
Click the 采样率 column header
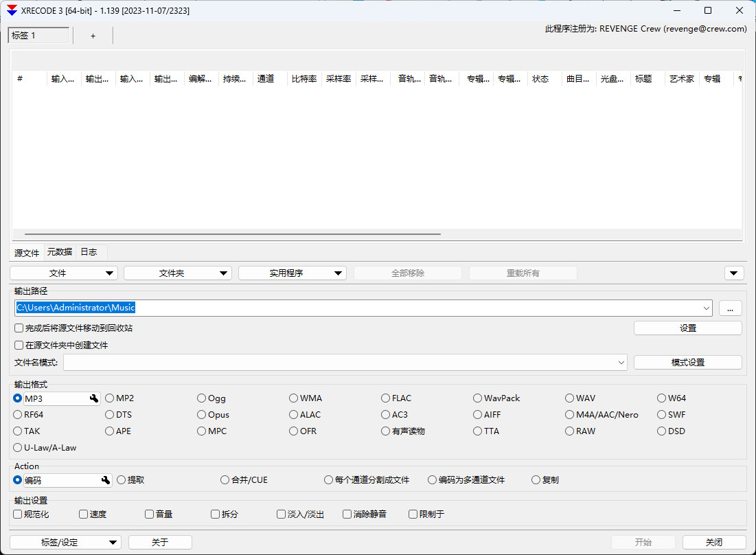click(x=339, y=78)
